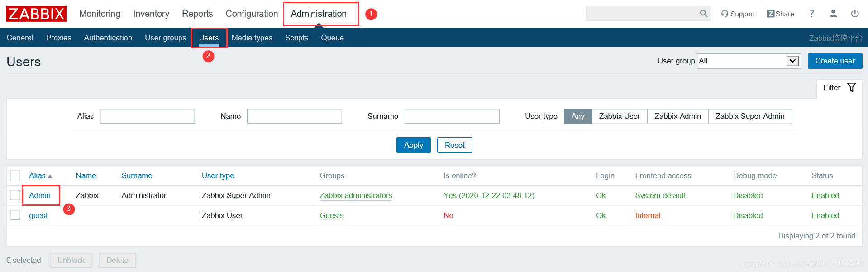Image resolution: width=868 pixels, height=272 pixels.
Task: Go to Queue submenu
Action: tap(333, 38)
